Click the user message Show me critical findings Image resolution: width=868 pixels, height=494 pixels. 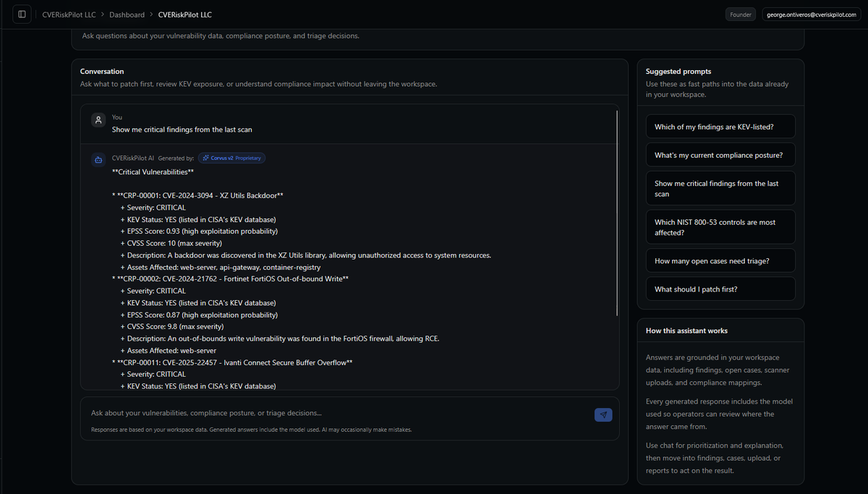pos(182,129)
